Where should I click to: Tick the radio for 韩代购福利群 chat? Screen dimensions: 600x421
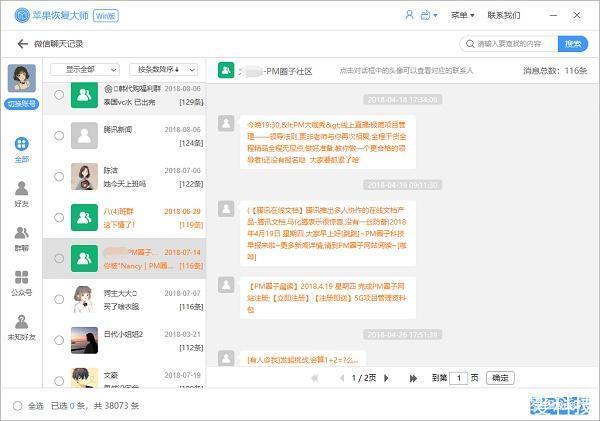(x=59, y=95)
